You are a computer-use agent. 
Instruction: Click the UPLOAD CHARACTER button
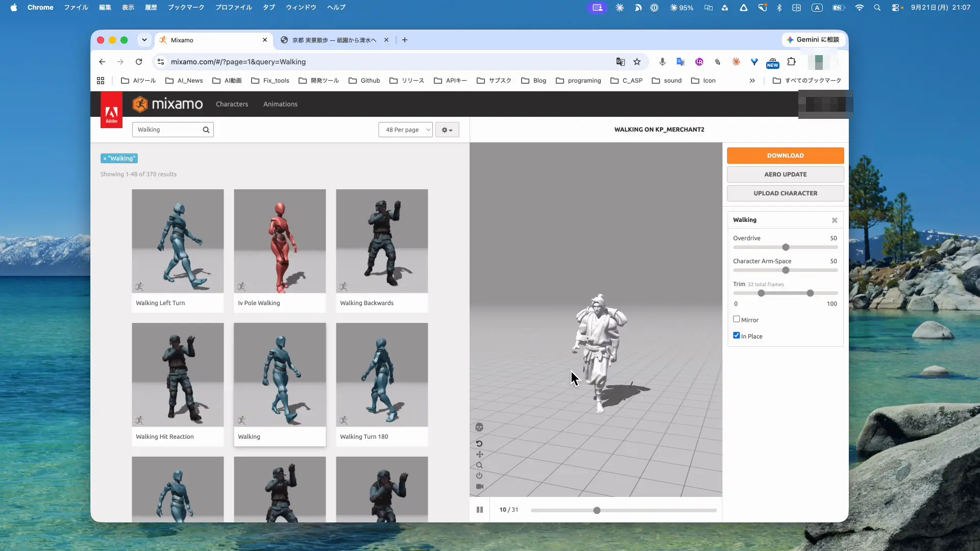(x=785, y=193)
